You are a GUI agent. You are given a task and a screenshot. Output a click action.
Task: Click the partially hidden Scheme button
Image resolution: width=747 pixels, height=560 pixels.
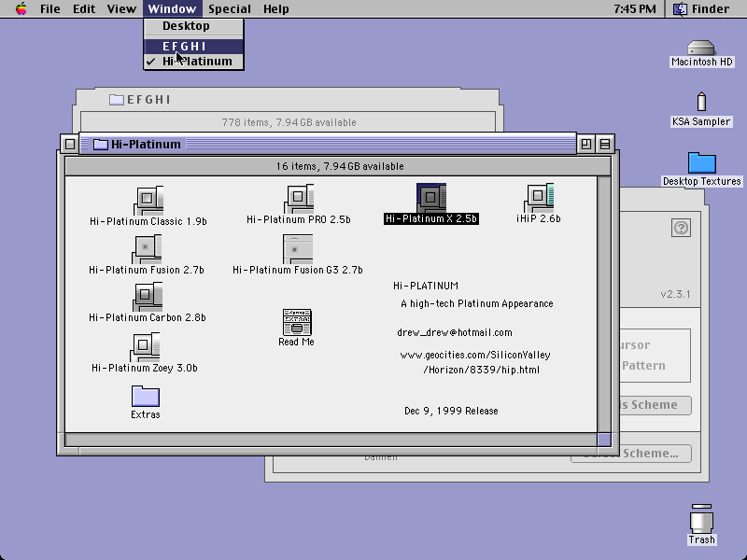[x=655, y=405]
